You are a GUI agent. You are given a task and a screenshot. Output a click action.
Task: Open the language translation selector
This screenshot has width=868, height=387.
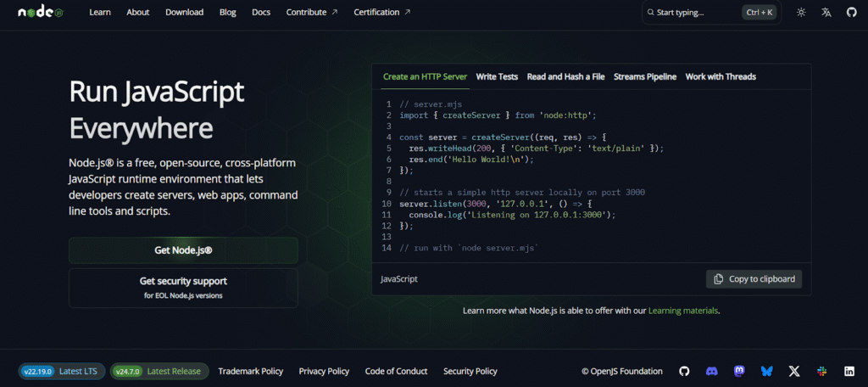pos(826,13)
